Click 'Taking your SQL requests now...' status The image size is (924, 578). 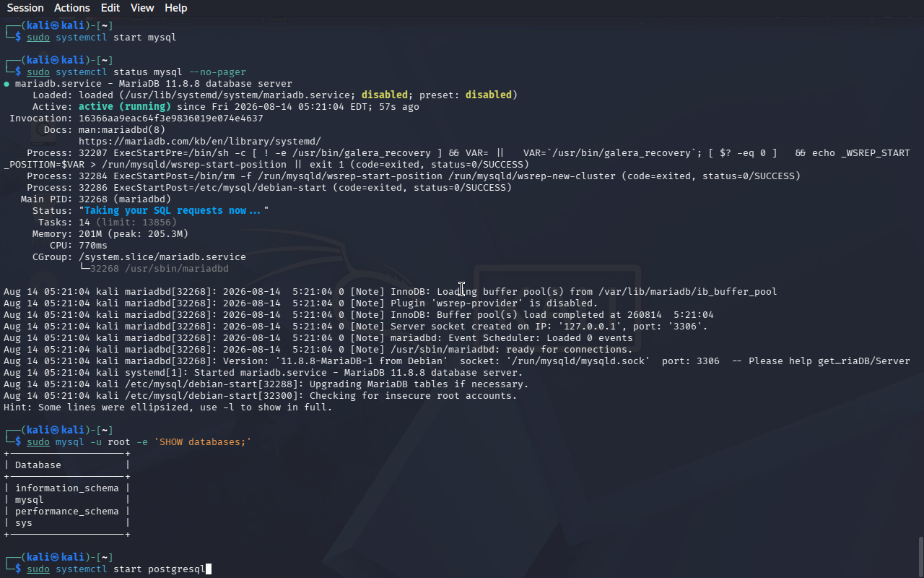coord(174,211)
